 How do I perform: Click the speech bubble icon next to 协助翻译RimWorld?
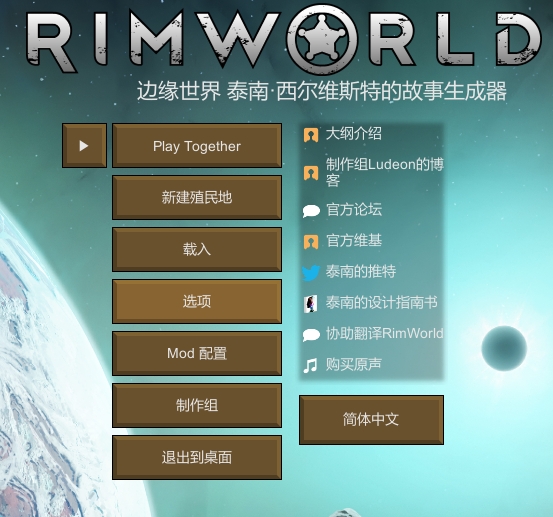click(x=311, y=335)
